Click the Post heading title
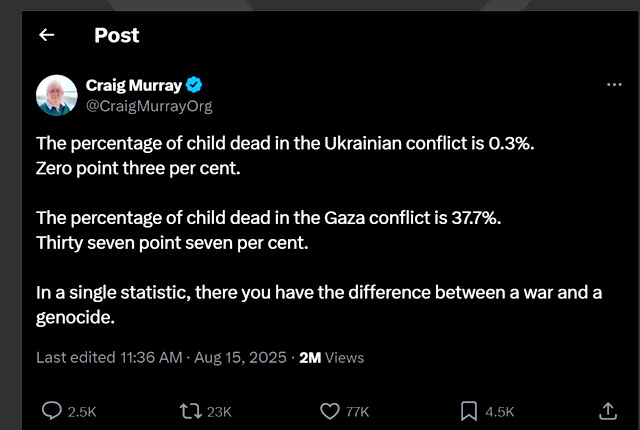 [117, 36]
